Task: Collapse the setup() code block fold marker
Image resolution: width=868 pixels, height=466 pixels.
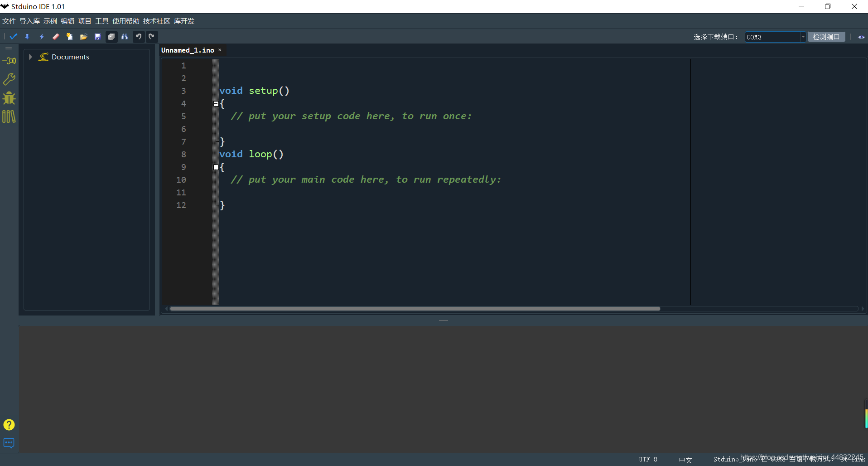Action: [x=216, y=104]
